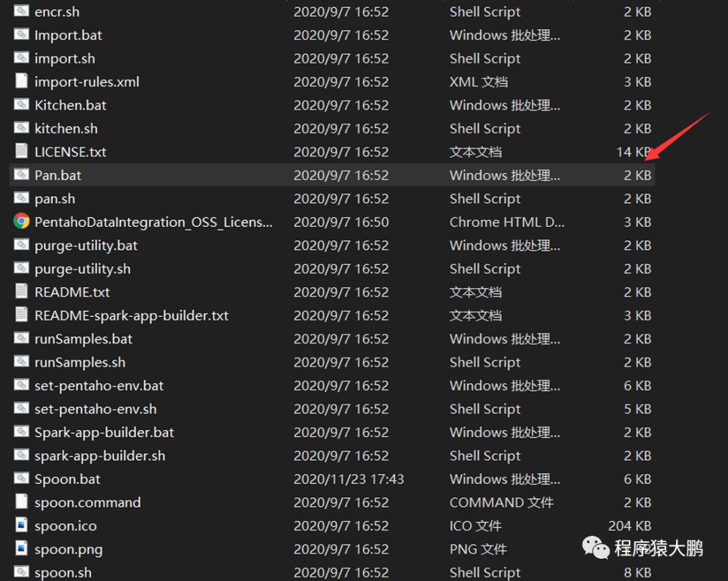Select the file name purge-utility.bat

click(x=86, y=246)
